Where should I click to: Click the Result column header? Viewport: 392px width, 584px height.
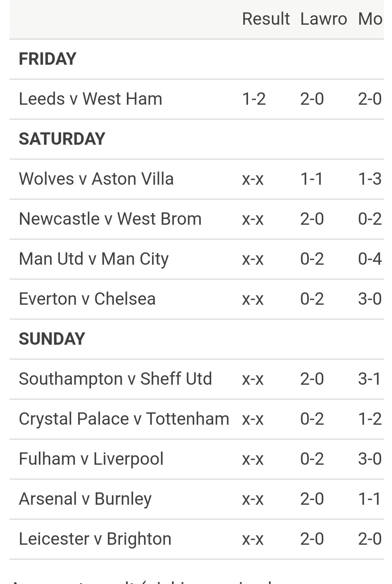pos(266,19)
